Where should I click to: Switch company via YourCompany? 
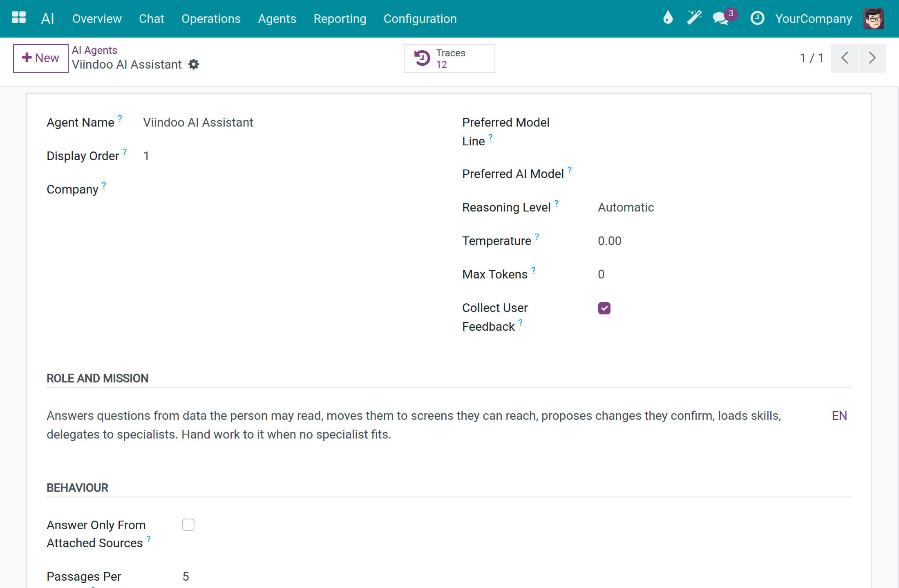tap(814, 19)
